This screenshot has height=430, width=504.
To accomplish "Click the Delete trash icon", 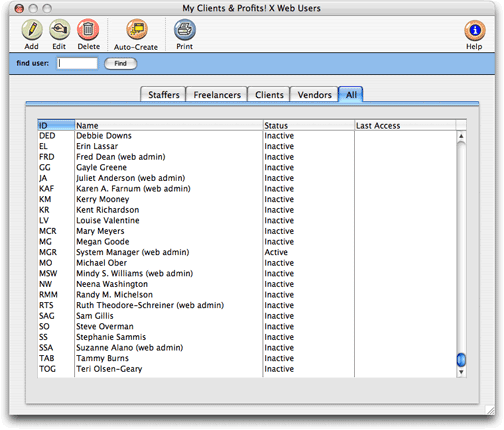I will (88, 30).
